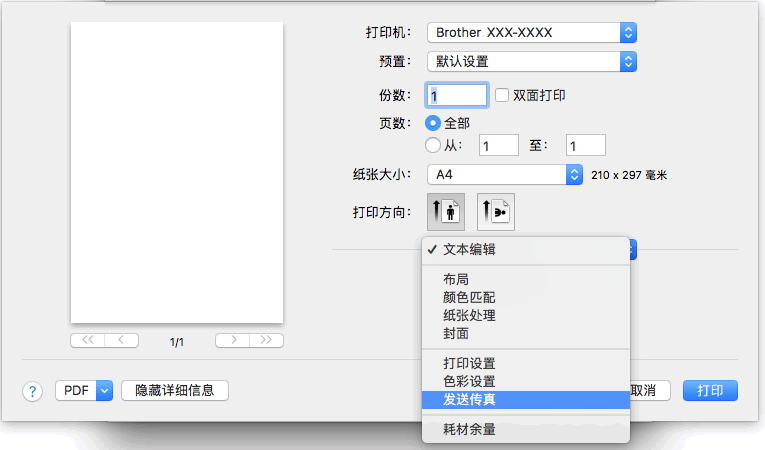This screenshot has height=450, width=765.
Task: Go to next page in preview
Action: (x=232, y=340)
